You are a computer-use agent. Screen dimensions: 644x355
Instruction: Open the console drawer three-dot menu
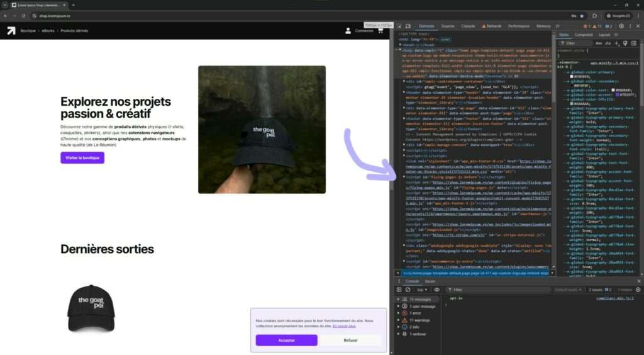[x=398, y=281]
